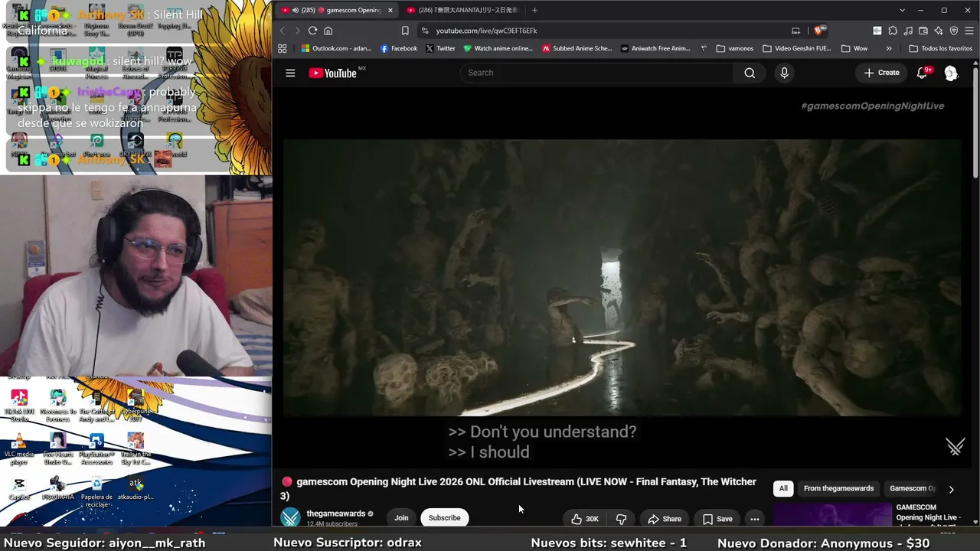Image resolution: width=980 pixels, height=551 pixels.
Task: Open the Aniwatch Free Anime bookmark
Action: click(x=656, y=48)
